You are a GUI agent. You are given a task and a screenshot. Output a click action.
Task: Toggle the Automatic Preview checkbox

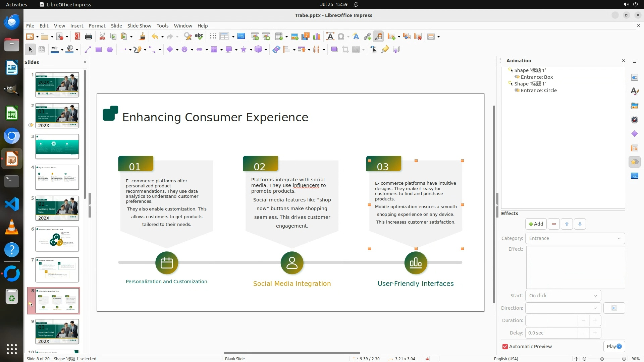click(505, 347)
